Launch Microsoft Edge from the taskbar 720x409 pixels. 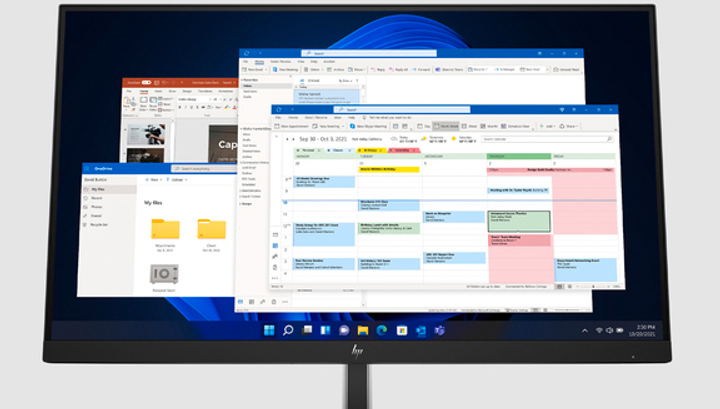point(382,330)
